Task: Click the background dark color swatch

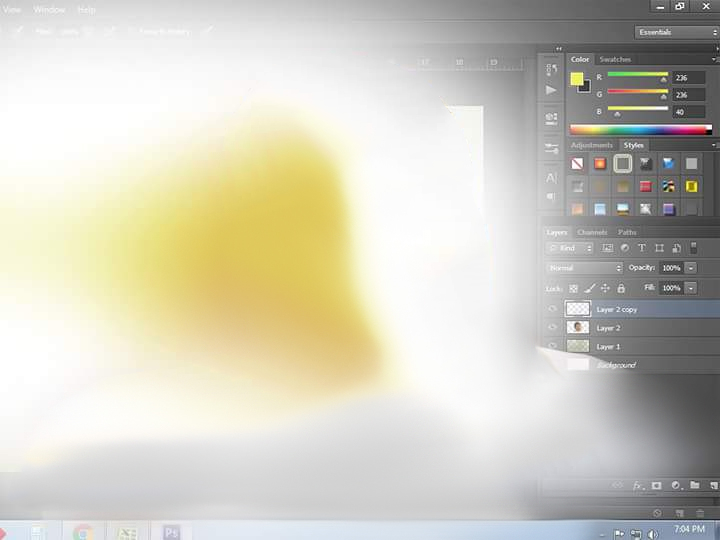Action: [x=586, y=88]
